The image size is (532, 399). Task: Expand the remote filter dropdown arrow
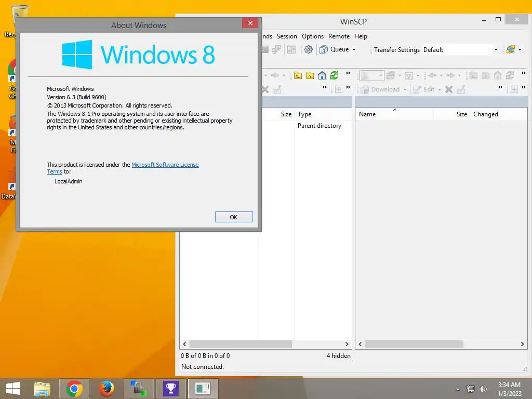tap(418, 75)
